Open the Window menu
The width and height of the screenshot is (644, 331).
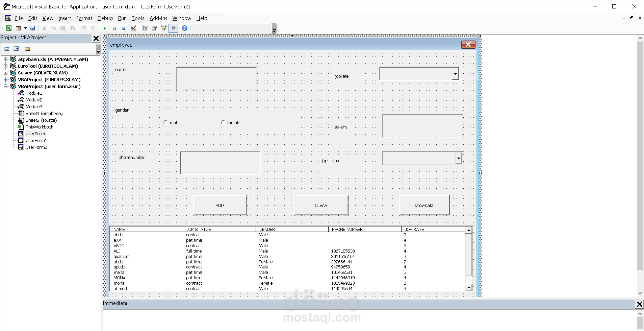[182, 18]
